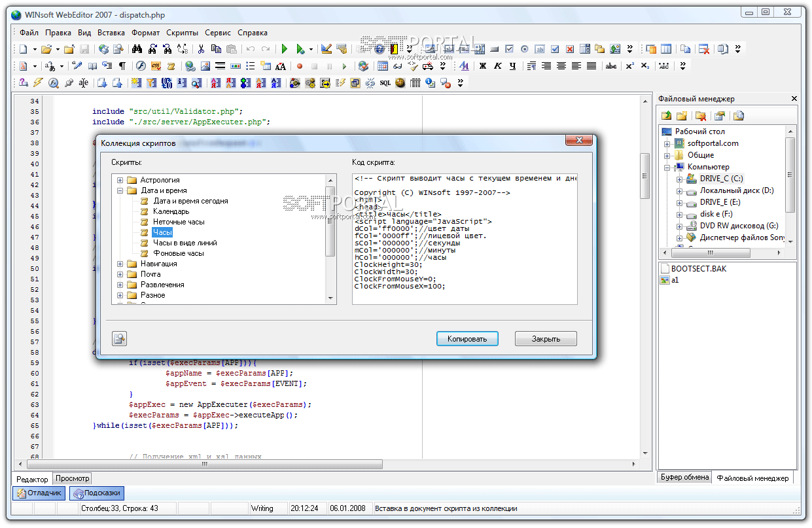The width and height of the screenshot is (812, 528).
Task: Collapse the Компьютер node
Action: [667, 167]
